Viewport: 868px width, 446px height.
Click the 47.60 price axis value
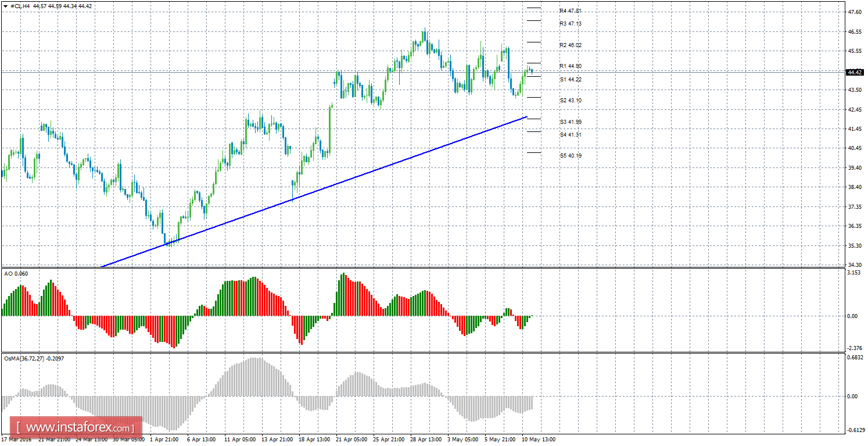pyautogui.click(x=855, y=12)
